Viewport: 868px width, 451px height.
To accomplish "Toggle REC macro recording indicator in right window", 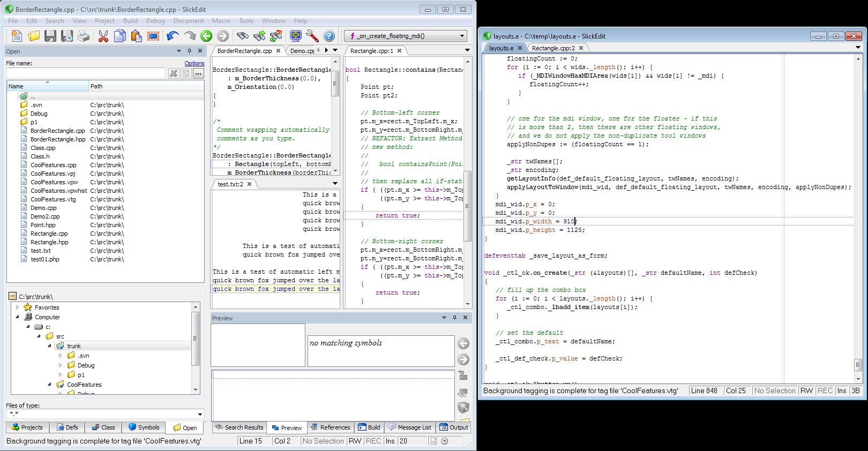I will coord(825,390).
